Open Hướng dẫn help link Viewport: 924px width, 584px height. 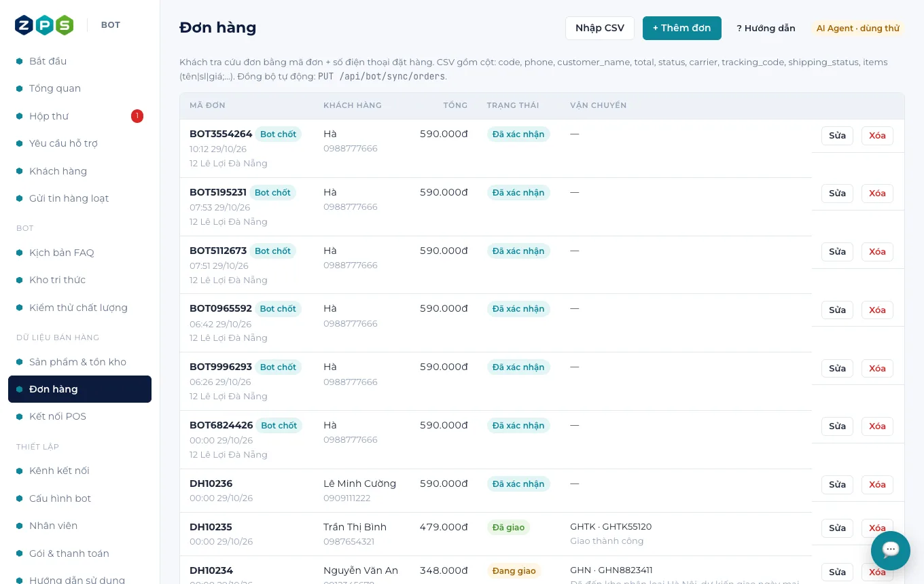pyautogui.click(x=766, y=28)
